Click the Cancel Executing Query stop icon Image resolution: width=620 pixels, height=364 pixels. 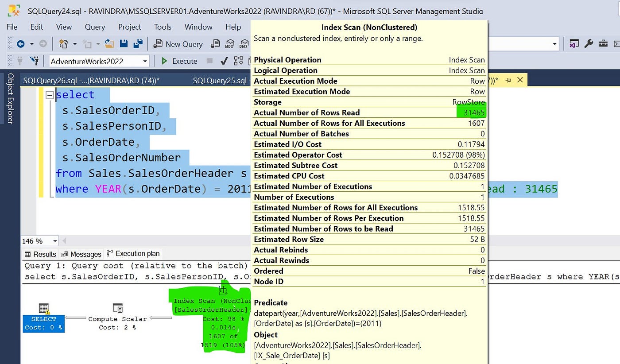pyautogui.click(x=210, y=61)
